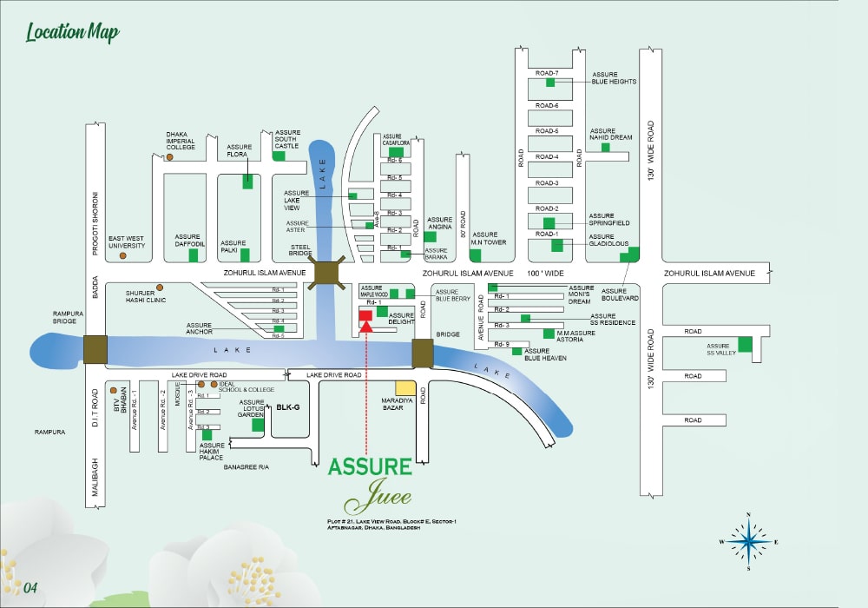Click the Assure Hakim Palace green marker
Screen dimensions: 868x608
click(207, 435)
